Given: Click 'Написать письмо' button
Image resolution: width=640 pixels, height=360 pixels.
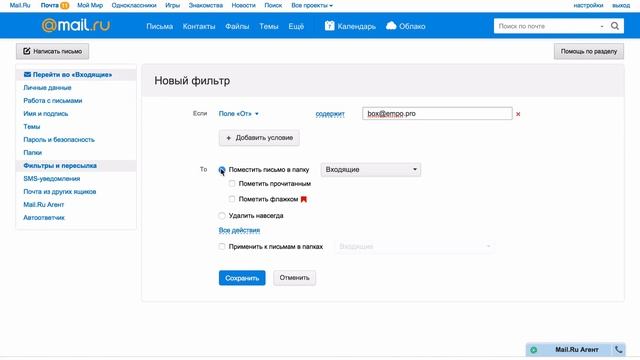Looking at the screenshot, I should click(52, 51).
